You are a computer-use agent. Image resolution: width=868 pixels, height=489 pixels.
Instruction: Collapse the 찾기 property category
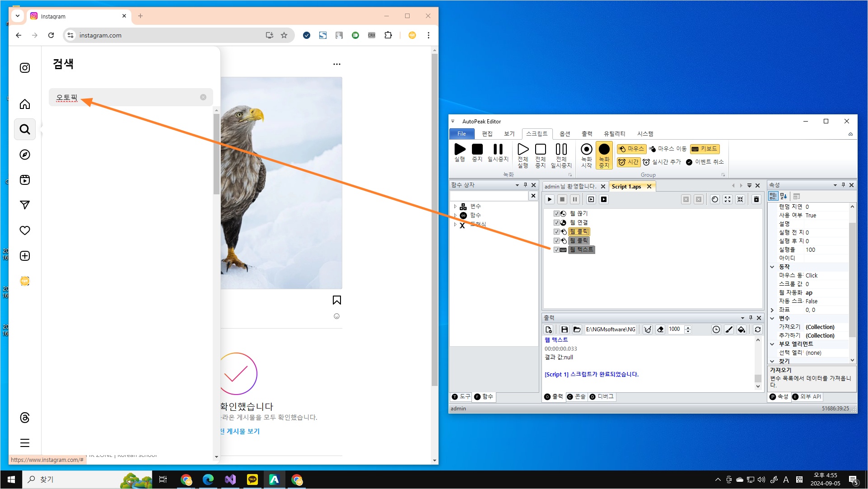[772, 361]
